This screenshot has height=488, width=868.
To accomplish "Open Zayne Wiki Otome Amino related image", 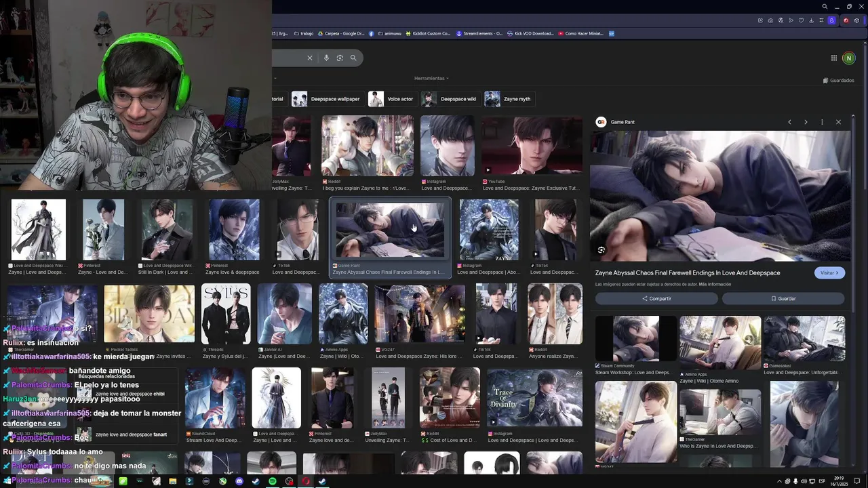I will [x=719, y=342].
